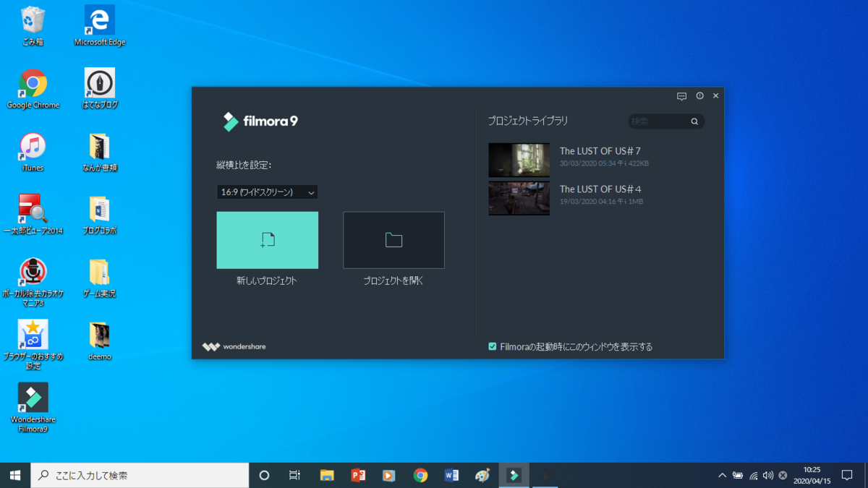Select the ブログコラボ folder on desktop
Image resolution: width=868 pixels, height=488 pixels.
click(x=100, y=215)
